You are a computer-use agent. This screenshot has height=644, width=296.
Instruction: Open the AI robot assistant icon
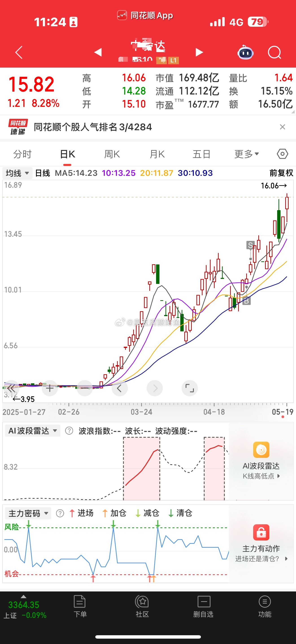coord(245,53)
